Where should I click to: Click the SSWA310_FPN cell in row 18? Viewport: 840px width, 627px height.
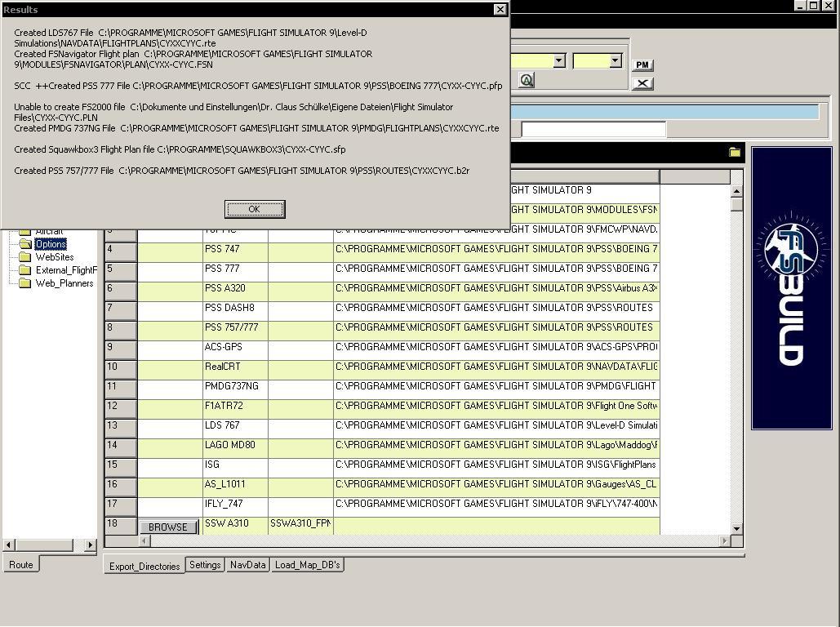pos(300,526)
